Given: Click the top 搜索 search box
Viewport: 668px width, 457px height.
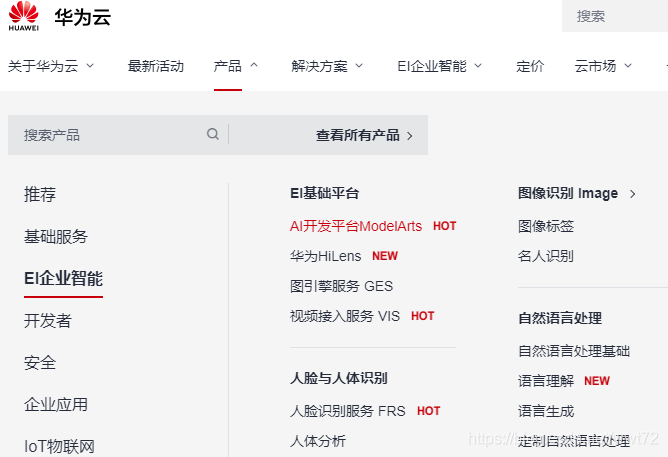Looking at the screenshot, I should coord(615,16).
